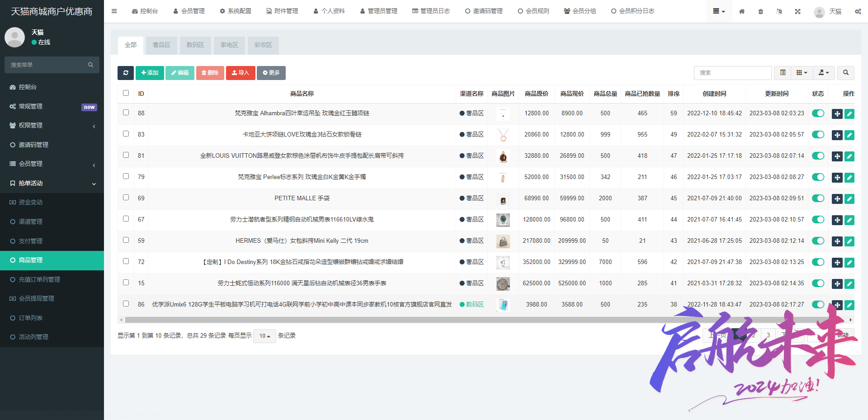Screen dimensions: 868x420
Task: Collapse sidebar with the hamburger icon
Action: (x=114, y=11)
